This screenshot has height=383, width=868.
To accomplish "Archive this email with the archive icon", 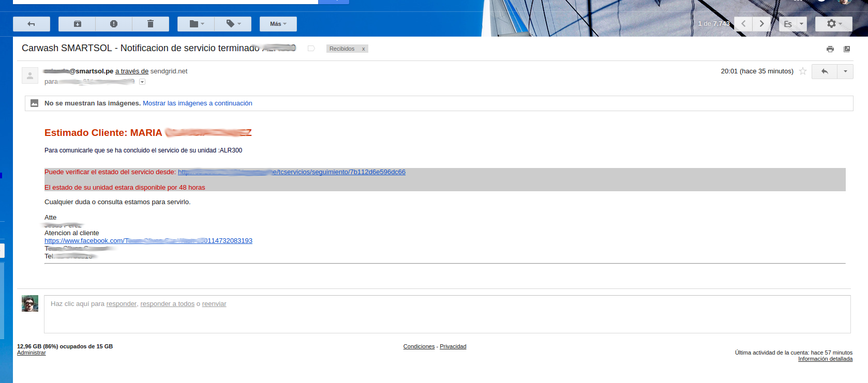I will pos(77,24).
